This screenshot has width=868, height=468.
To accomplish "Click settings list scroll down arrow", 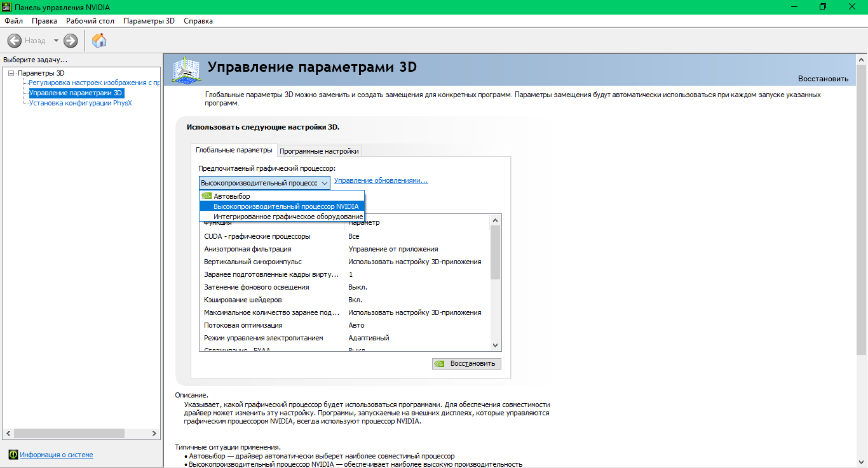I will [x=496, y=345].
